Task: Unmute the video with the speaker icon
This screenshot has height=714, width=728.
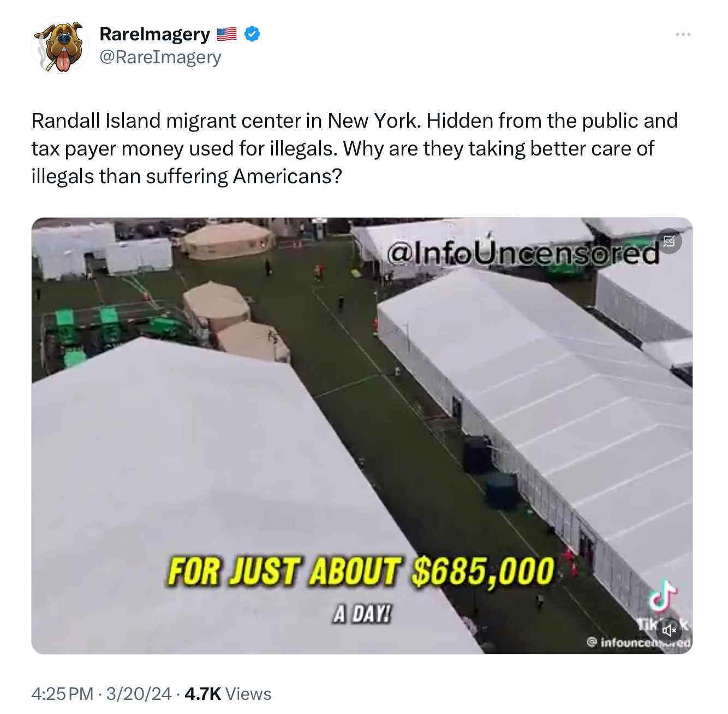Action: point(669,630)
